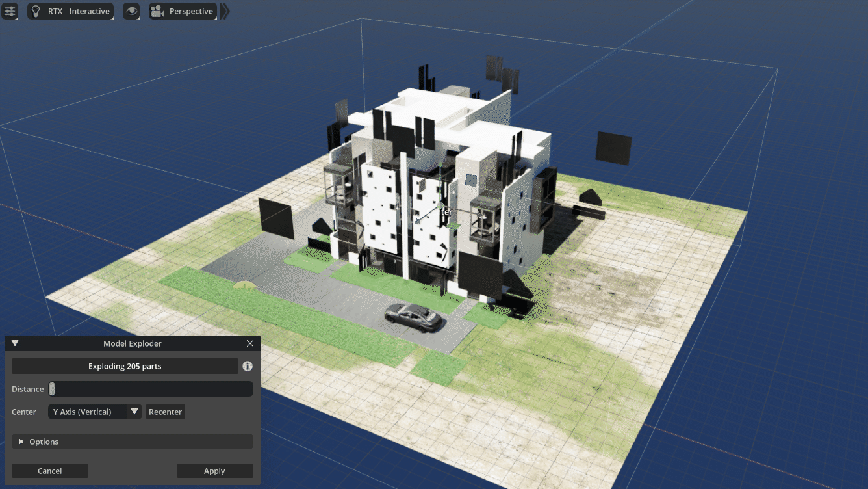The width and height of the screenshot is (868, 489).
Task: Click the Exploding 205 parts button
Action: coord(125,366)
